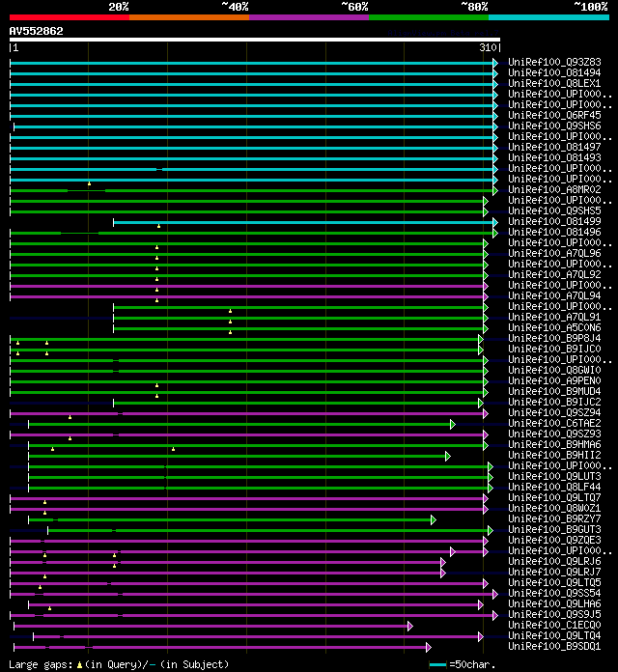This screenshot has height=672, width=618.
Task: Click the UniRef100_A5C0N6 label
Action: click(x=554, y=328)
